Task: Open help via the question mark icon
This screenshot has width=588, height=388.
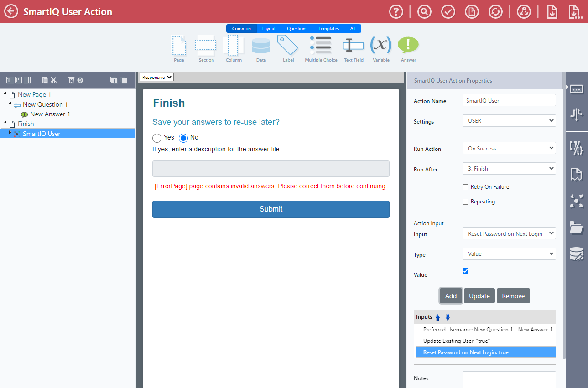Action: tap(396, 11)
